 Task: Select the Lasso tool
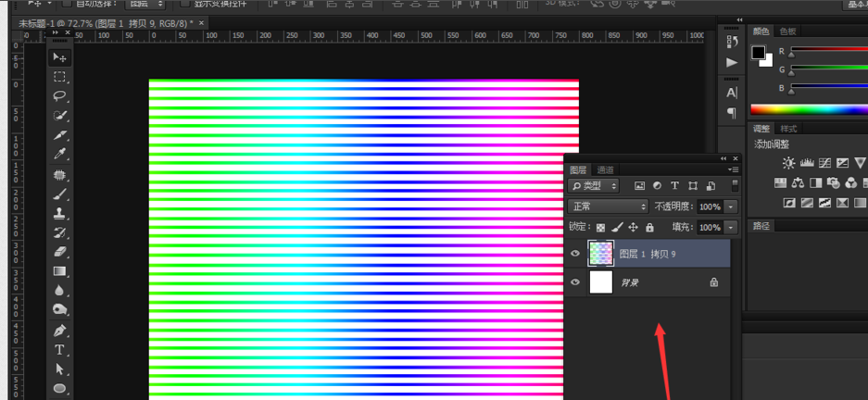(59, 96)
